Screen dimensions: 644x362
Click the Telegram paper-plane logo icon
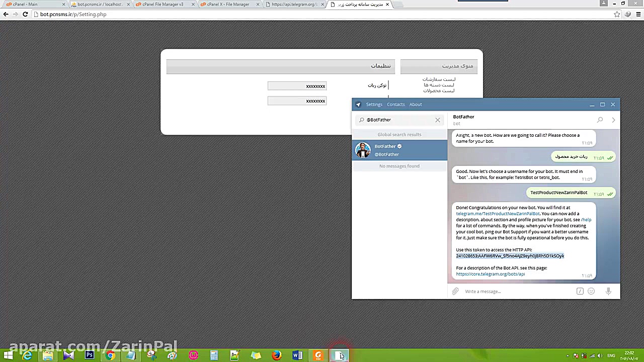[x=358, y=105]
